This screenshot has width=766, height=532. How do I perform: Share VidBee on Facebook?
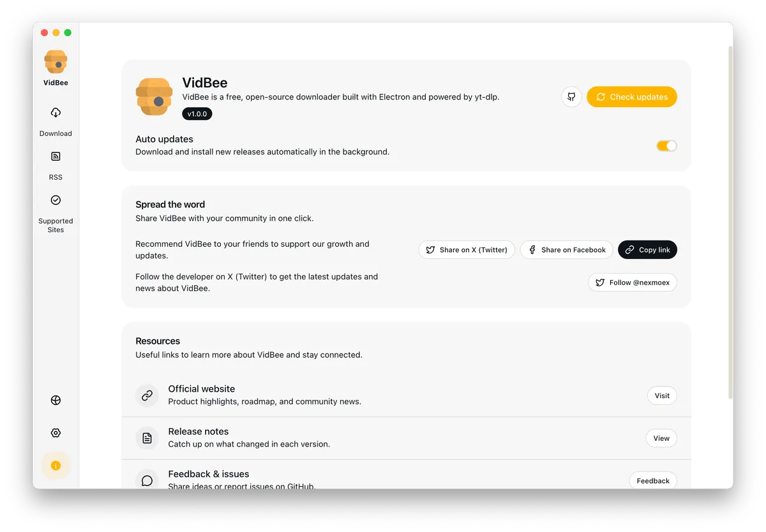tap(566, 249)
